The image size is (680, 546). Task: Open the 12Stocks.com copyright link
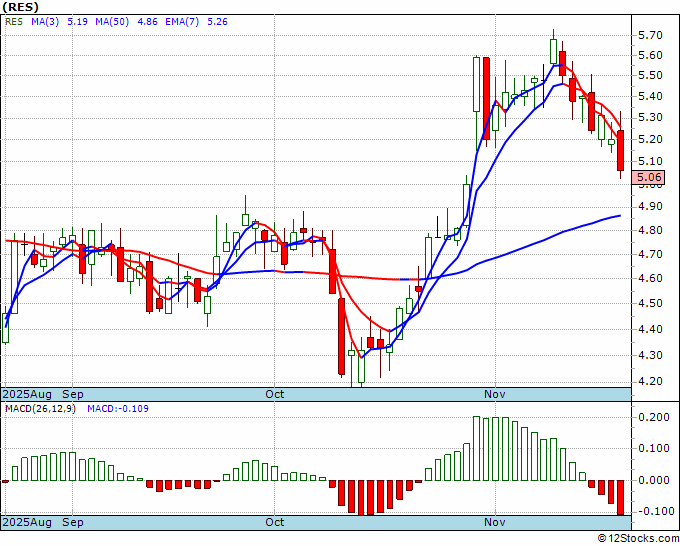[x=638, y=539]
